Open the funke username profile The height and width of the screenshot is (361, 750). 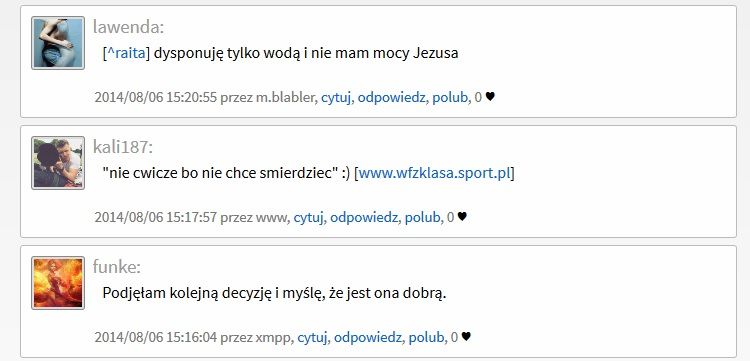click(x=117, y=267)
